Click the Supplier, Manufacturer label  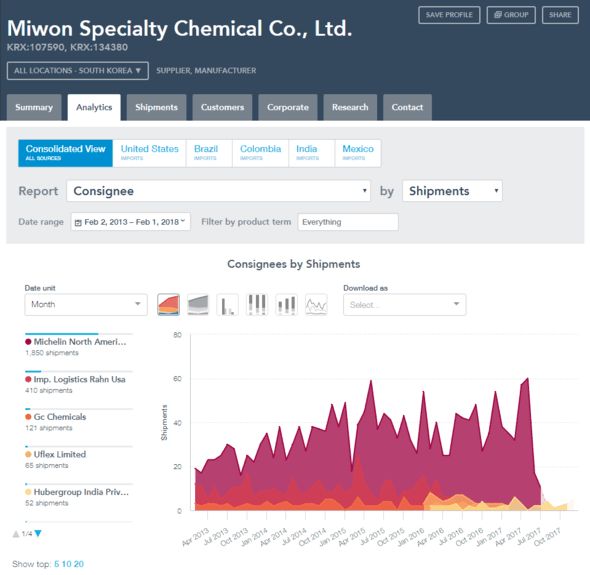[x=206, y=71]
